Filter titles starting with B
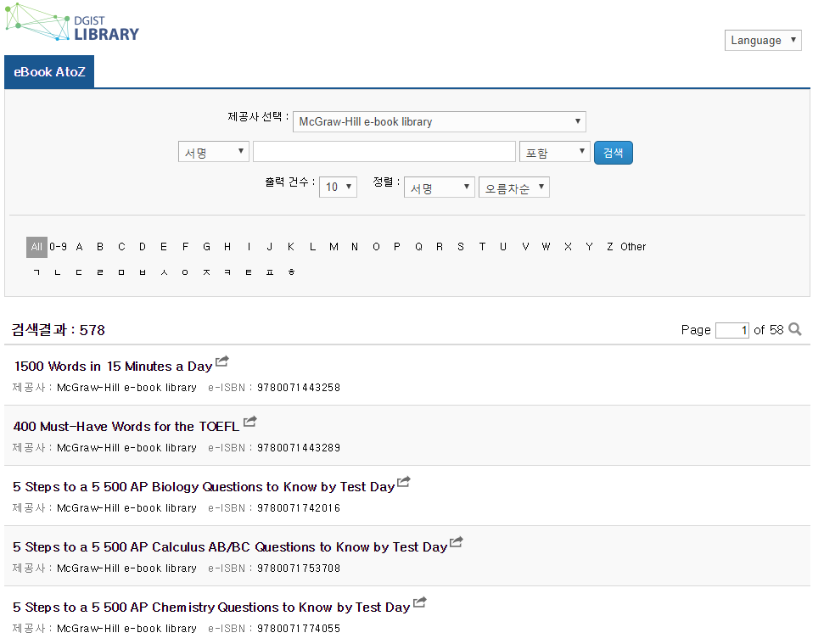 coord(100,247)
